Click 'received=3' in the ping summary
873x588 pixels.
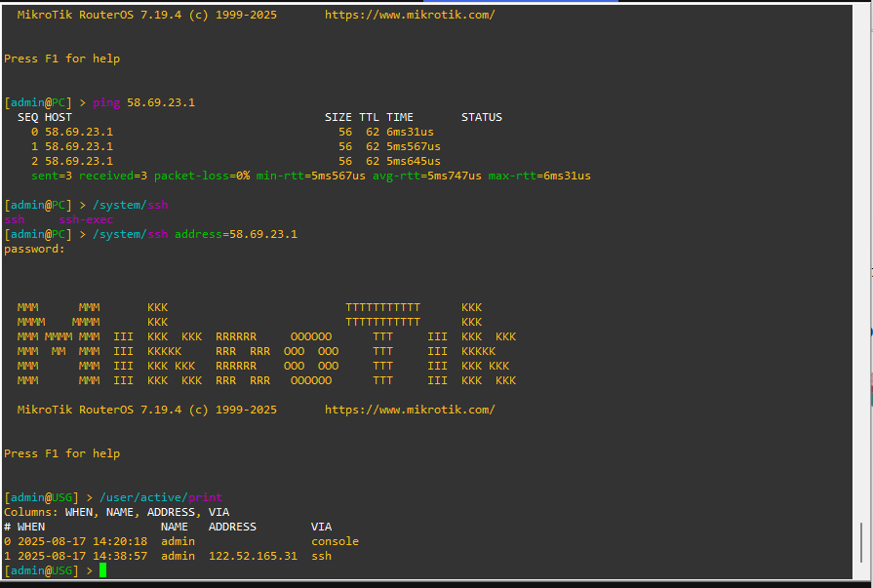(x=113, y=176)
